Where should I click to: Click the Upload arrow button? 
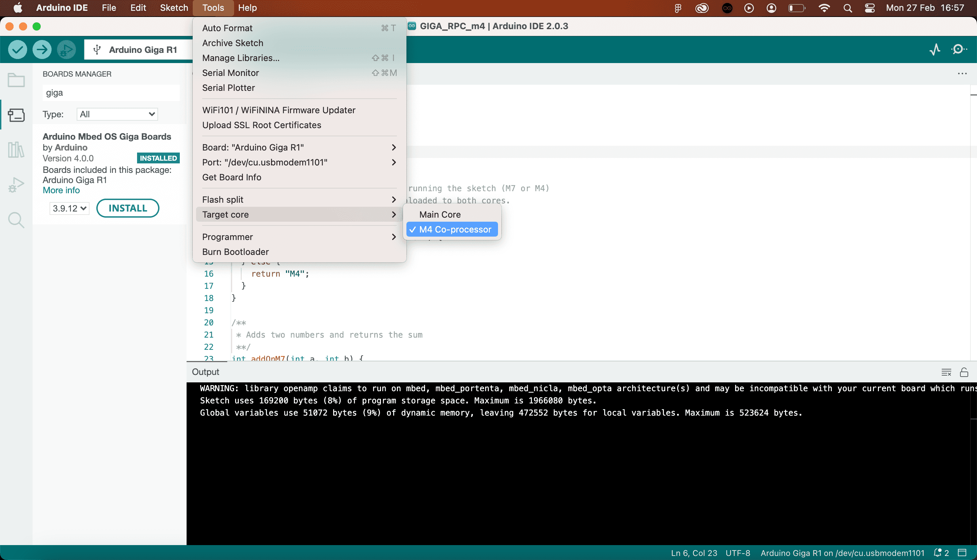[42, 49]
